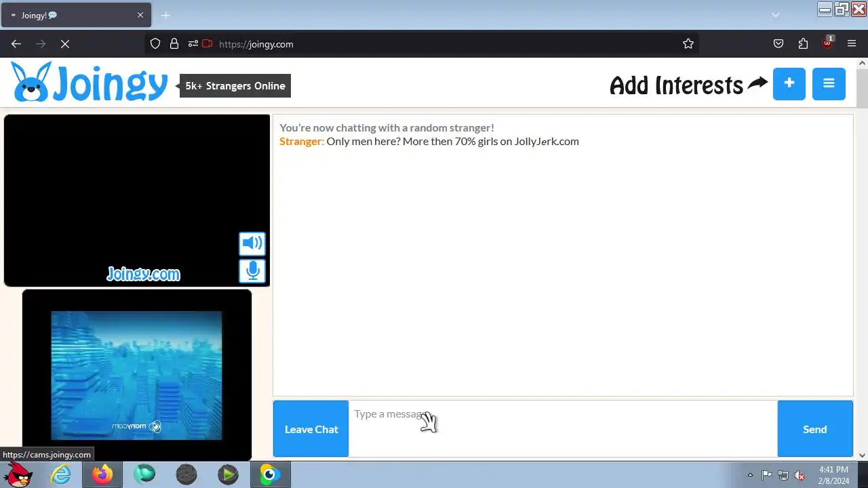The width and height of the screenshot is (868, 488).
Task: Click the scrollbar up arrow
Action: pyautogui.click(x=862, y=63)
